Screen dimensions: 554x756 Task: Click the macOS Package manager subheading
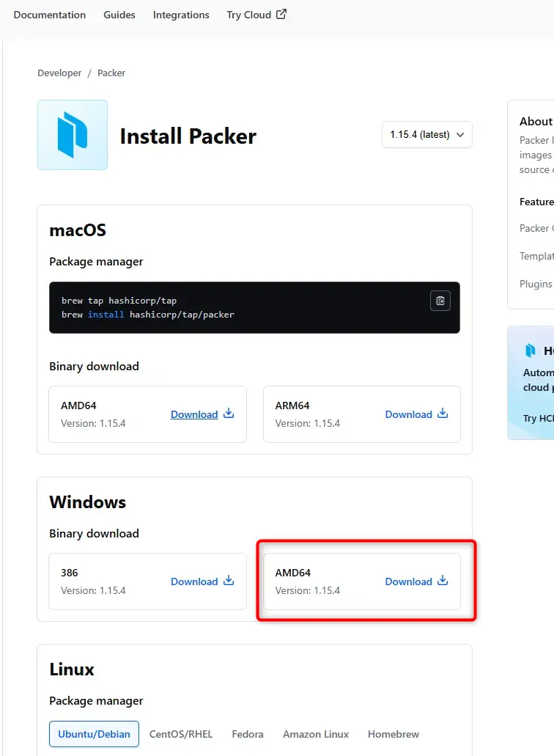click(96, 262)
